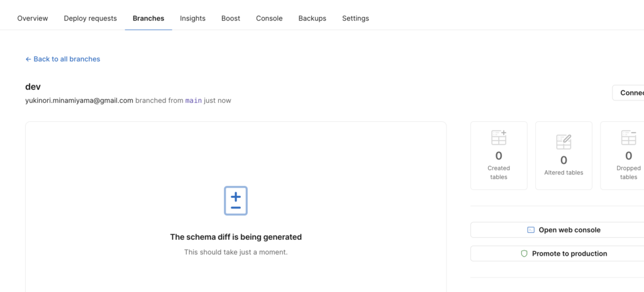Go to the Insights tab

tap(192, 18)
